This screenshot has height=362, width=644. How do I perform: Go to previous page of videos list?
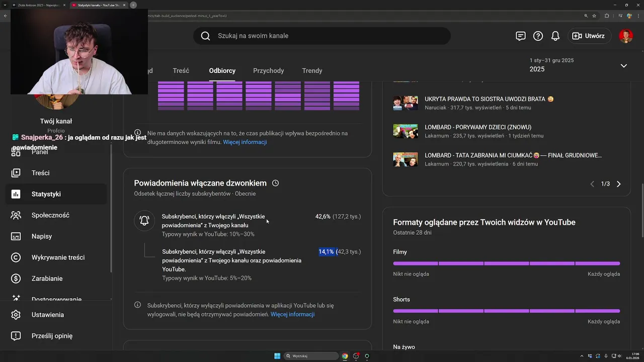[x=592, y=184]
